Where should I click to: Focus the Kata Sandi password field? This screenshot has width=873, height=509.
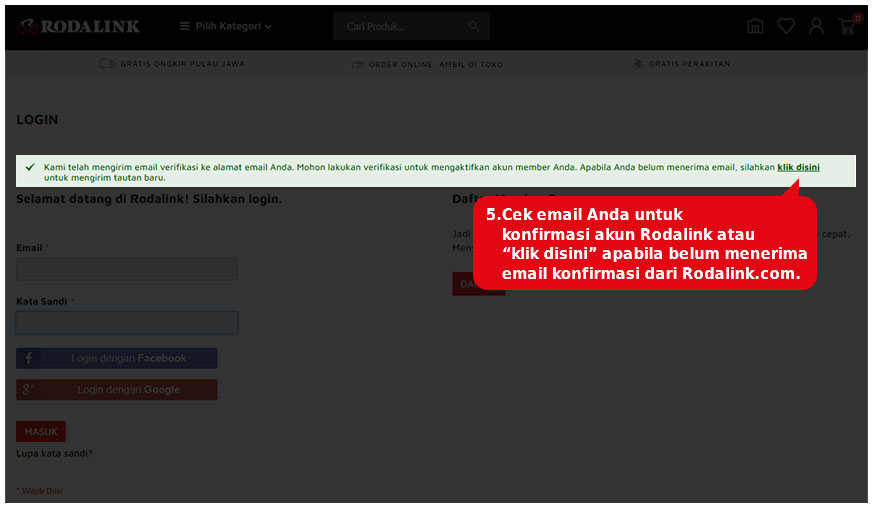click(127, 322)
